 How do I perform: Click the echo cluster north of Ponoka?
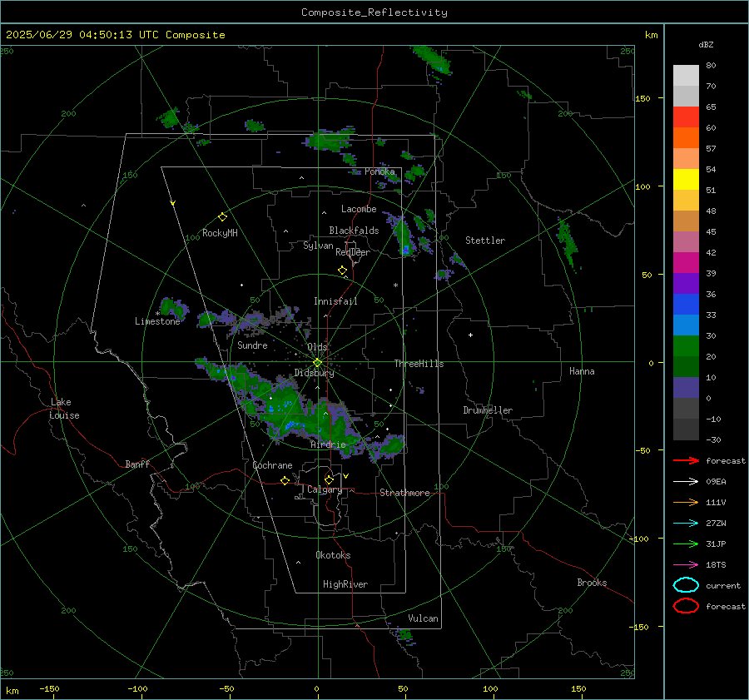[330, 139]
